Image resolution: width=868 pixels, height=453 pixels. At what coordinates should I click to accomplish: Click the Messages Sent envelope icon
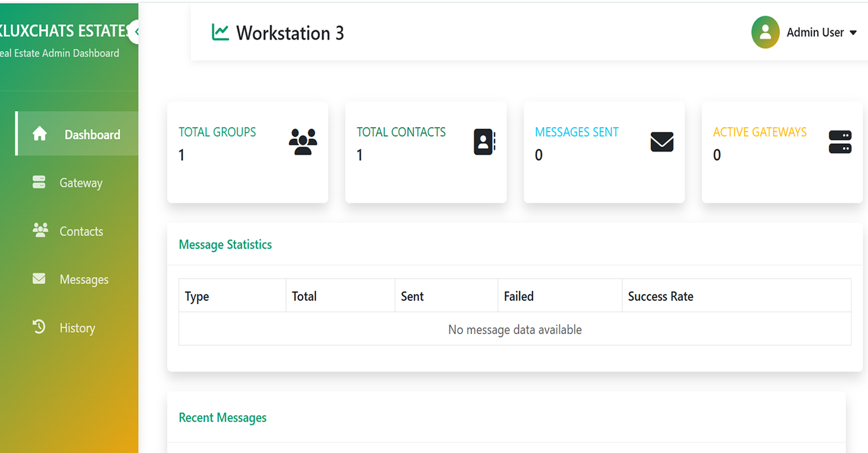pos(661,142)
